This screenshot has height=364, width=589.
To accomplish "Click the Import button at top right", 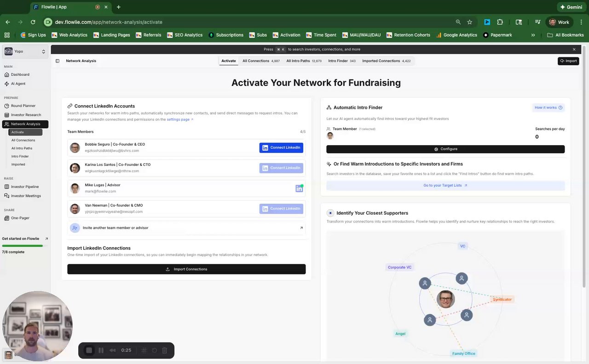I will (x=568, y=61).
